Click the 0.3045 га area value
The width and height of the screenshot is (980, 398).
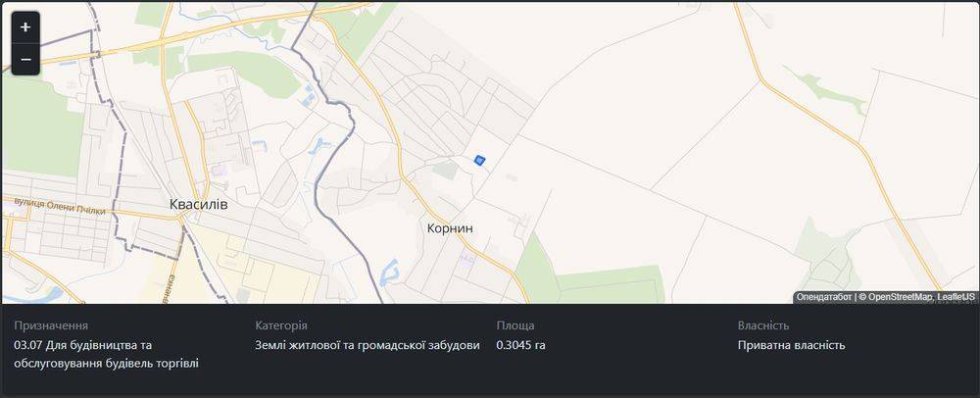click(520, 345)
